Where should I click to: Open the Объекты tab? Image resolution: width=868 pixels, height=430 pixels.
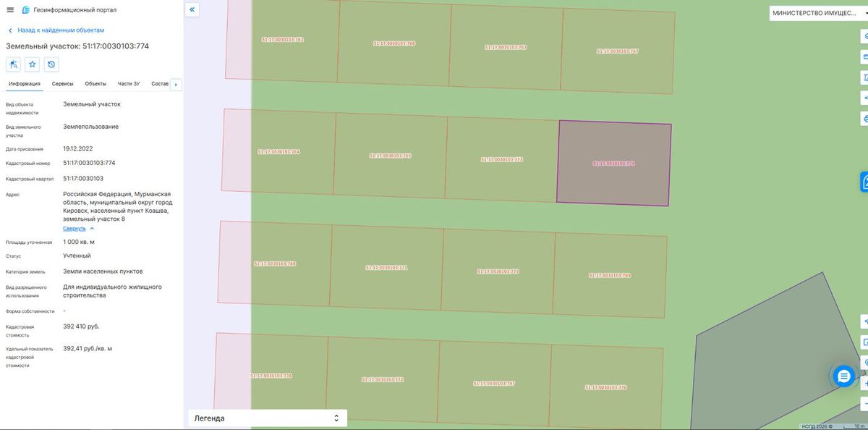click(95, 84)
